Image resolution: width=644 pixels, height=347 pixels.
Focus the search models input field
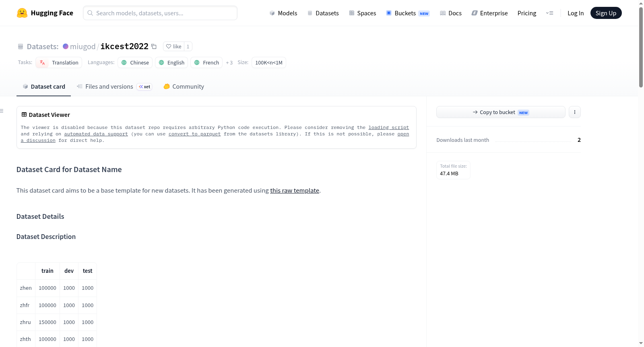160,13
